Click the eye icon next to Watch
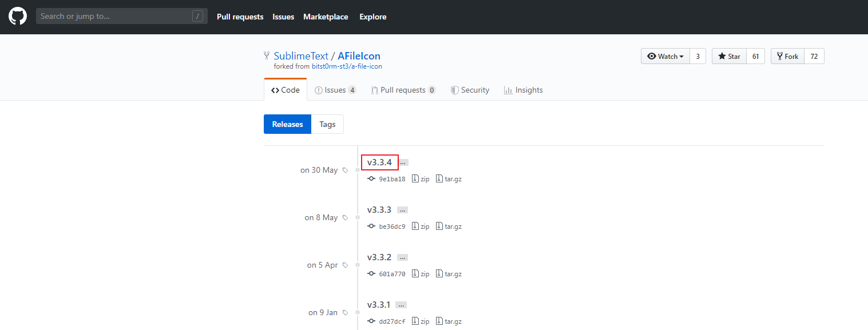This screenshot has height=330, width=868. click(652, 55)
